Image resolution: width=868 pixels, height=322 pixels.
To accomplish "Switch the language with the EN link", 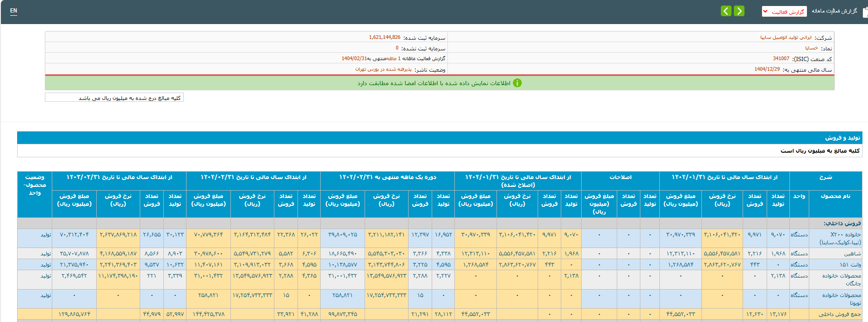I will click(13, 11).
